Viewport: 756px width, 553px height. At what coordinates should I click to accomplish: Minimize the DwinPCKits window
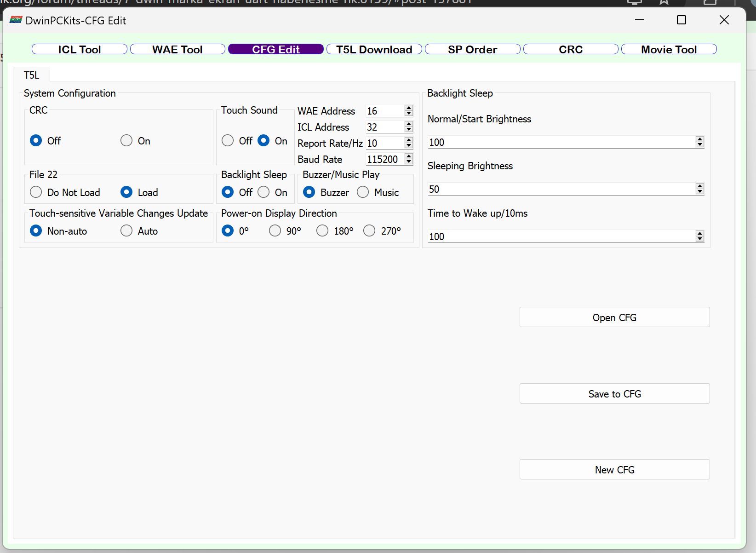(x=640, y=20)
